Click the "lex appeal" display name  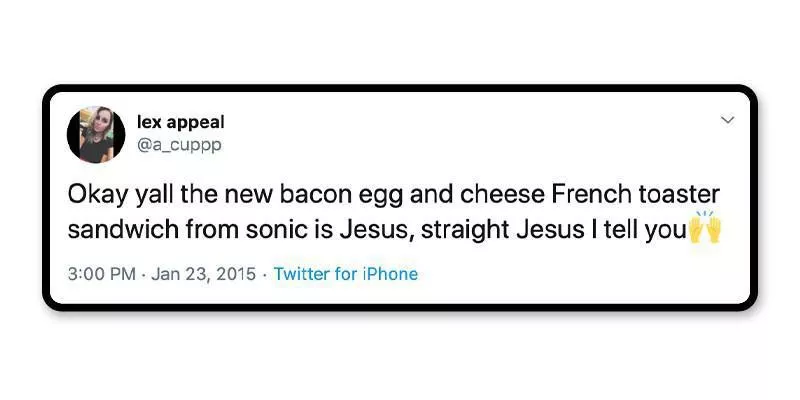(180, 122)
